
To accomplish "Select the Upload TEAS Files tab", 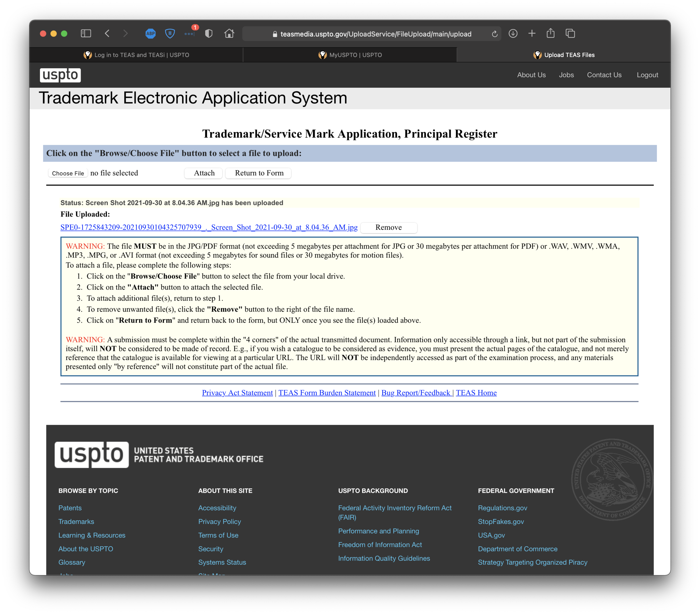I will 563,55.
